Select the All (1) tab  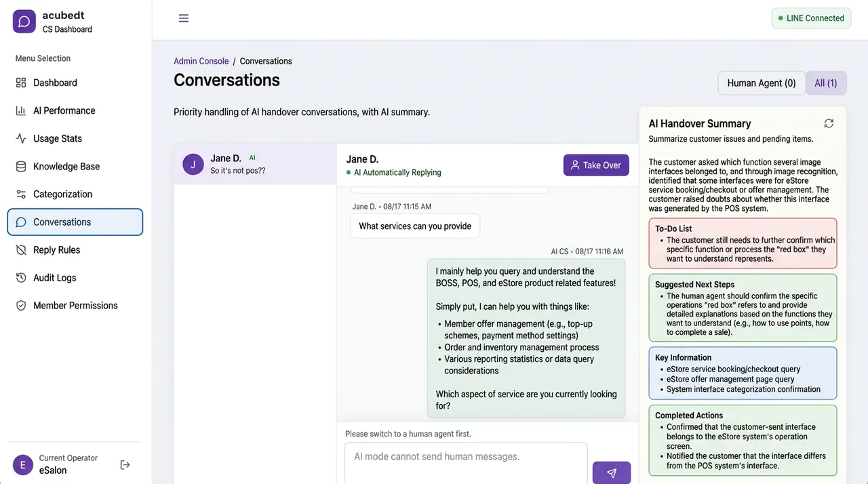pyautogui.click(x=826, y=83)
